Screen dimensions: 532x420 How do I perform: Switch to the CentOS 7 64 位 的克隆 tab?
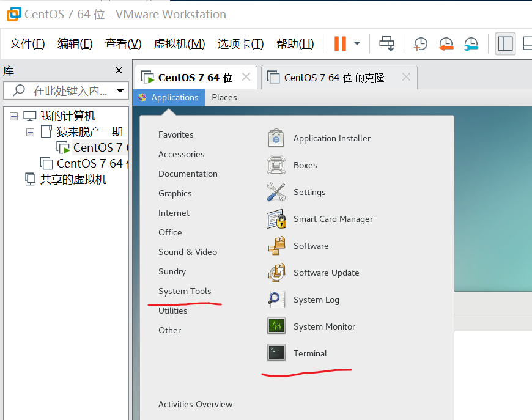point(334,78)
